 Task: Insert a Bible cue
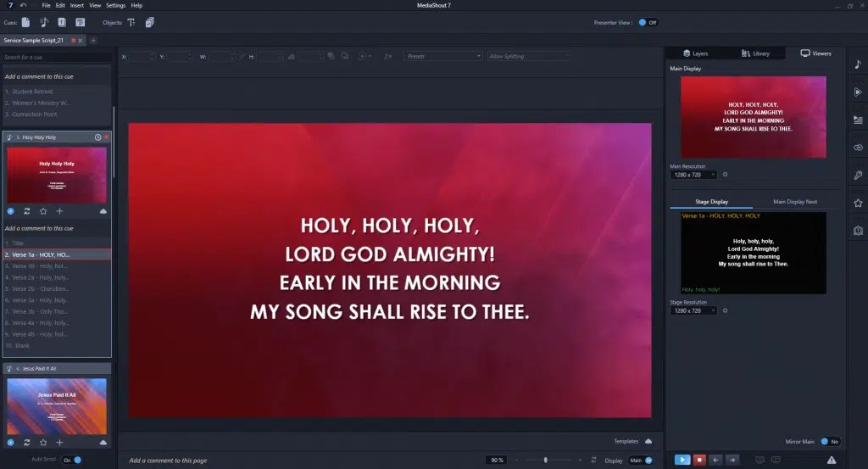click(62, 22)
